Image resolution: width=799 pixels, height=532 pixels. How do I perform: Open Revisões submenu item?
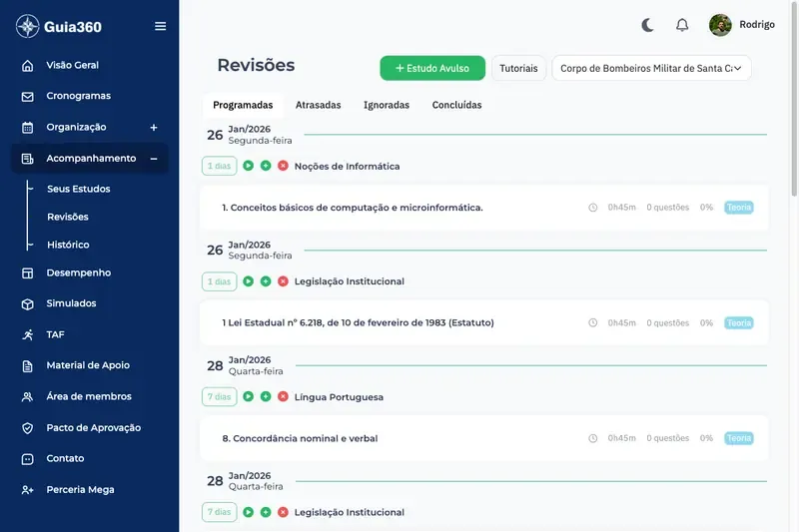pyautogui.click(x=68, y=217)
